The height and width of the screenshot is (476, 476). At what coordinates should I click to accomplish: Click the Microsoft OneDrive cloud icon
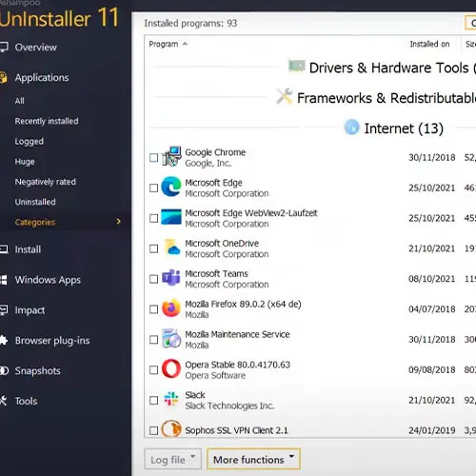click(x=171, y=248)
